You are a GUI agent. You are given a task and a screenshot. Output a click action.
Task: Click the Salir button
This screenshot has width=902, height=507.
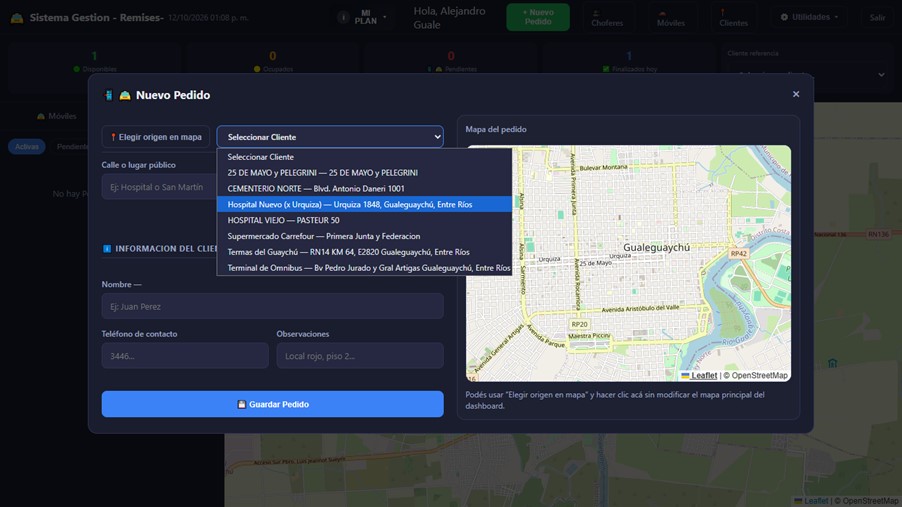(877, 18)
